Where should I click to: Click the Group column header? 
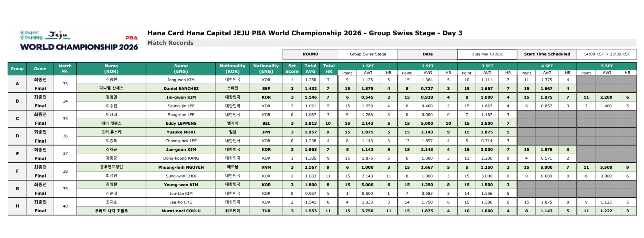click(17, 69)
